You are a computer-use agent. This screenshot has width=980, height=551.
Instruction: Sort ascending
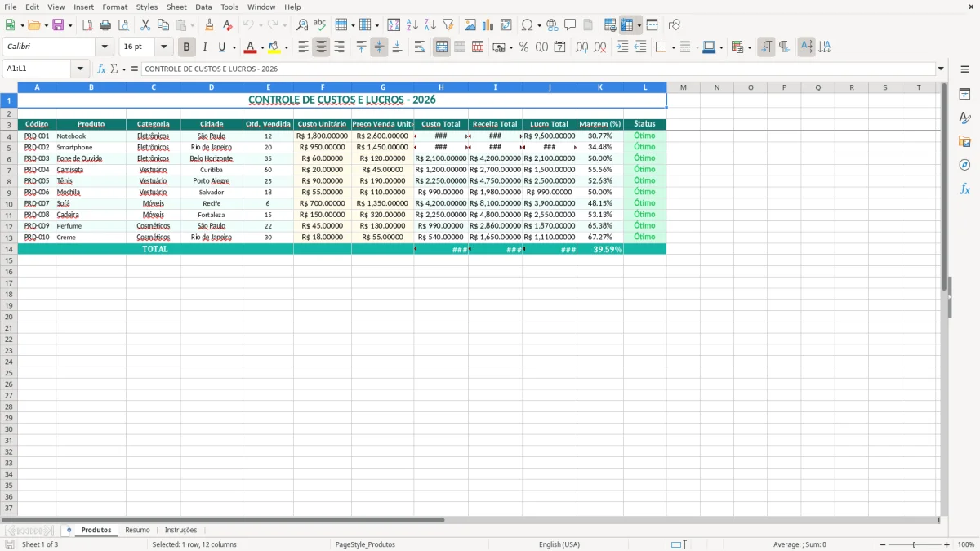tap(412, 25)
